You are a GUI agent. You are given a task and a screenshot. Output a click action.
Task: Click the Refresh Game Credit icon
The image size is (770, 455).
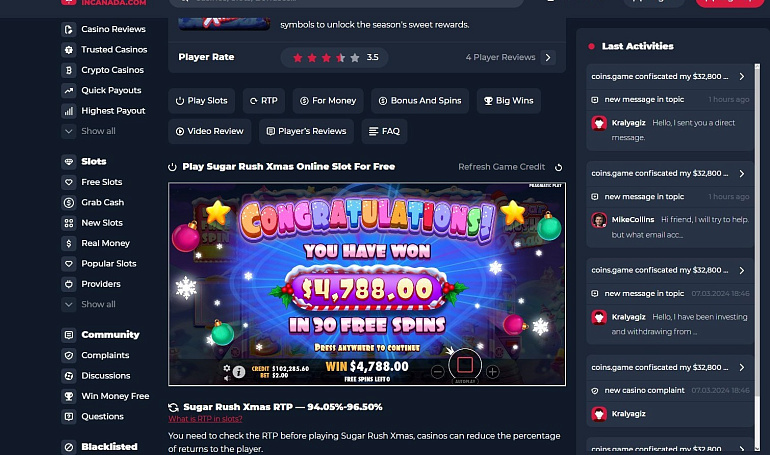pos(558,167)
